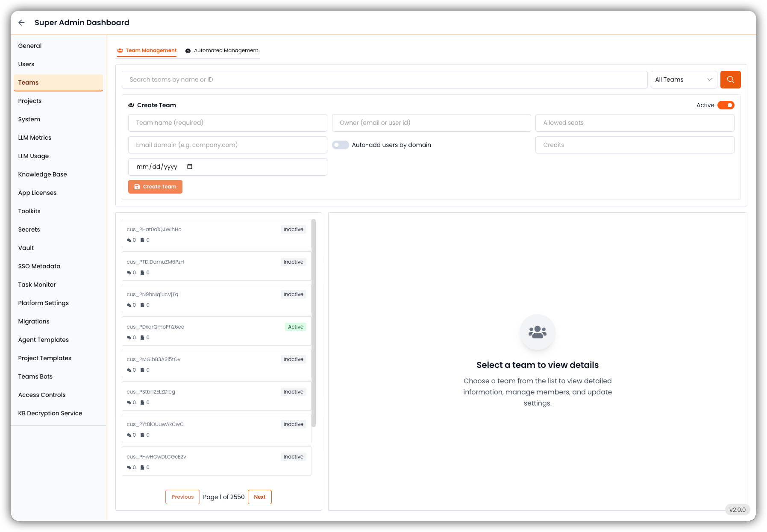Enable Auto-add users by domain toggle
The image size is (767, 532).
pos(341,145)
